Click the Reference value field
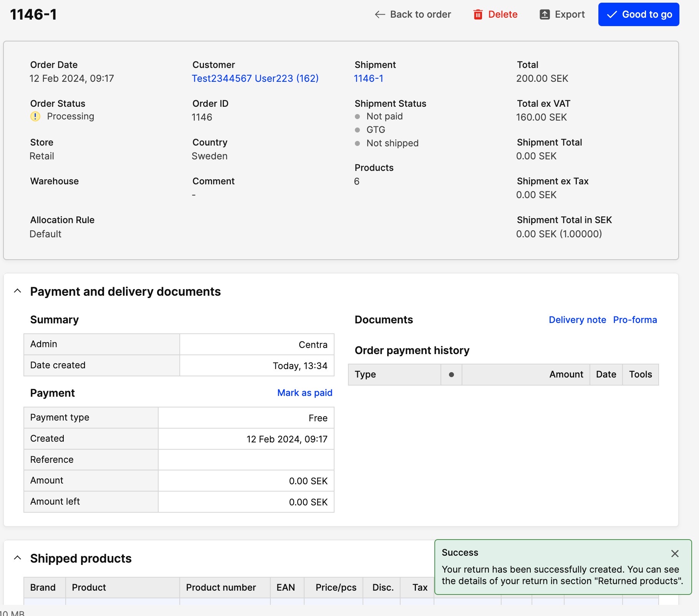699x616 pixels. (x=246, y=460)
